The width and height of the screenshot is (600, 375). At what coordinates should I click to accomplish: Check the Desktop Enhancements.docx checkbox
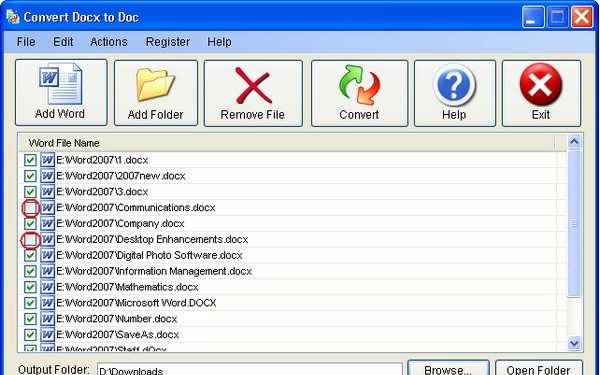pyautogui.click(x=30, y=240)
